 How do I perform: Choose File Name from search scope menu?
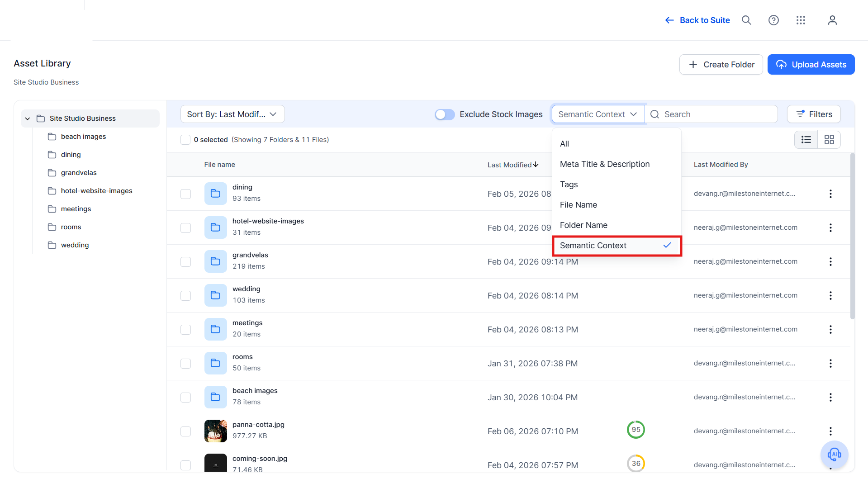coord(617,205)
